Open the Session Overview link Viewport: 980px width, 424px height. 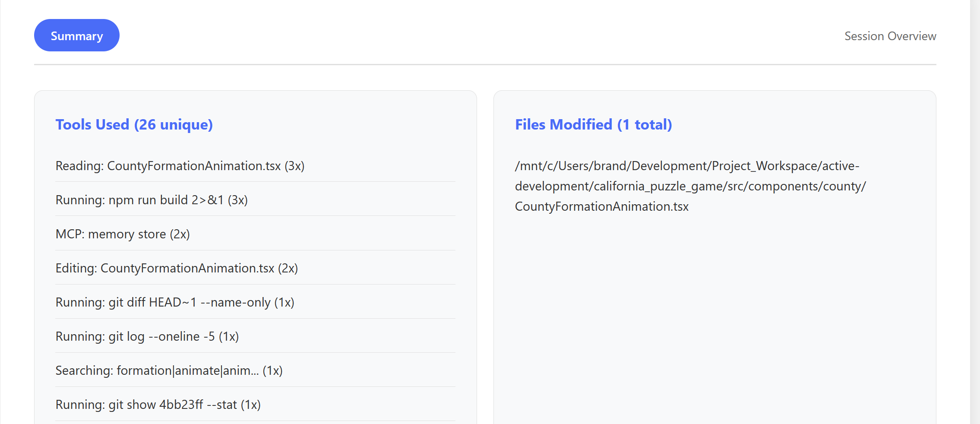pos(890,36)
